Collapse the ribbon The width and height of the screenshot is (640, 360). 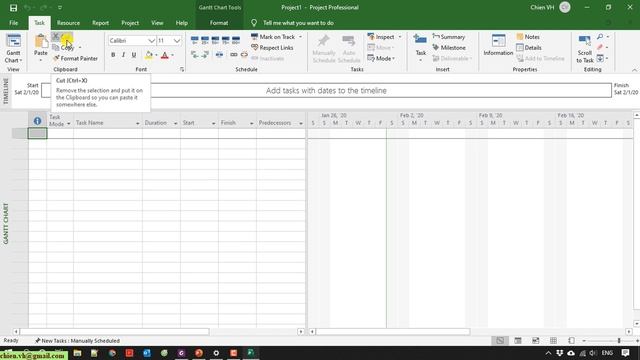tap(634, 70)
